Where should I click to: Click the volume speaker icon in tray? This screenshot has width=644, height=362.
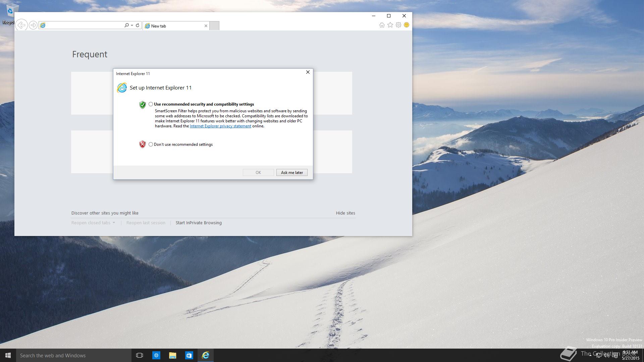click(x=607, y=356)
